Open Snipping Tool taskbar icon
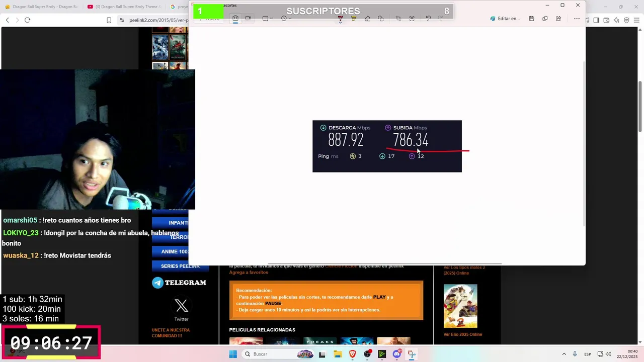Image resolution: width=644 pixels, height=362 pixels. [412, 354]
